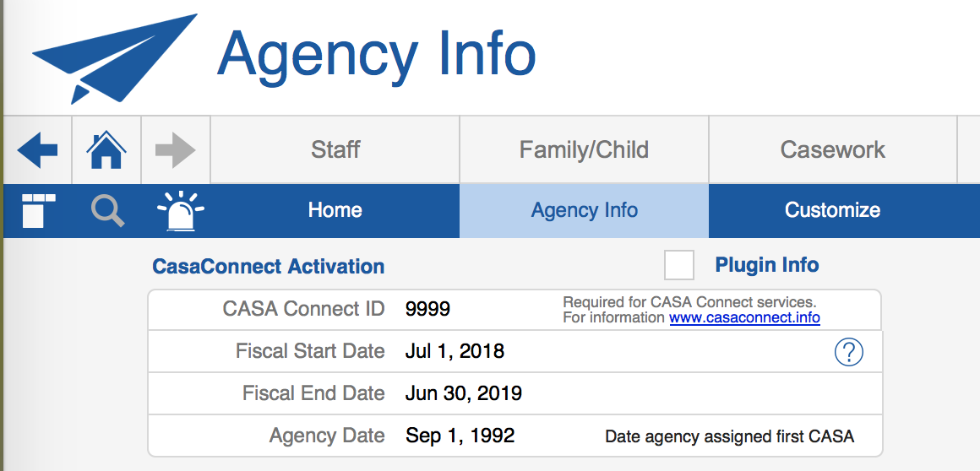Click the question mark help icon
The height and width of the screenshot is (471, 980).
(x=848, y=352)
